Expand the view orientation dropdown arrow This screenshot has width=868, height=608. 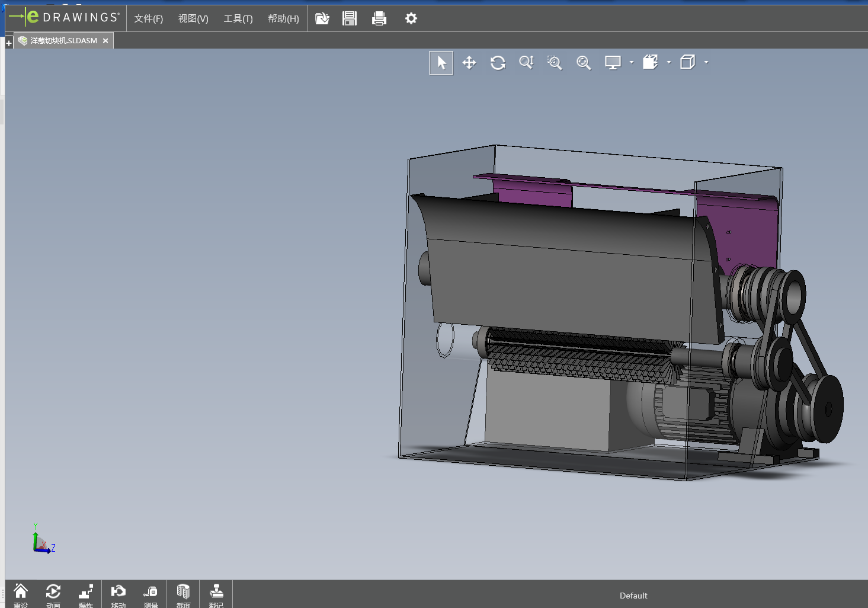[x=669, y=62]
